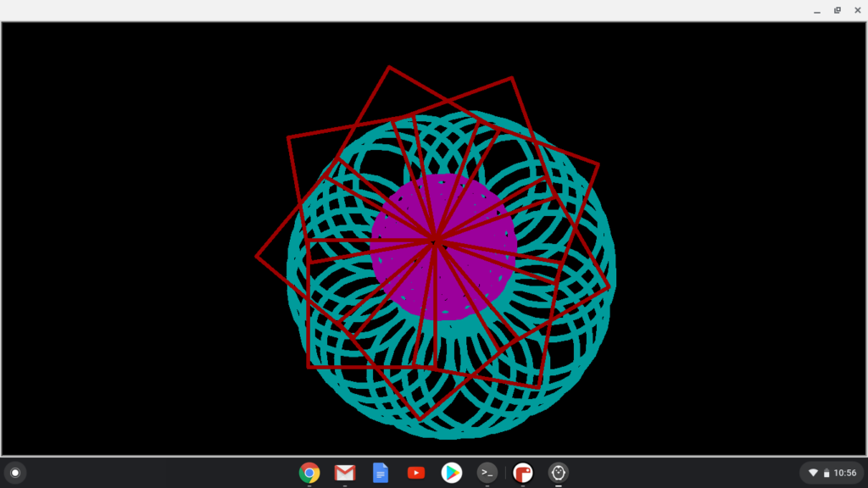
Task: Switch to the Terminal app on the shelf
Action: (x=487, y=473)
